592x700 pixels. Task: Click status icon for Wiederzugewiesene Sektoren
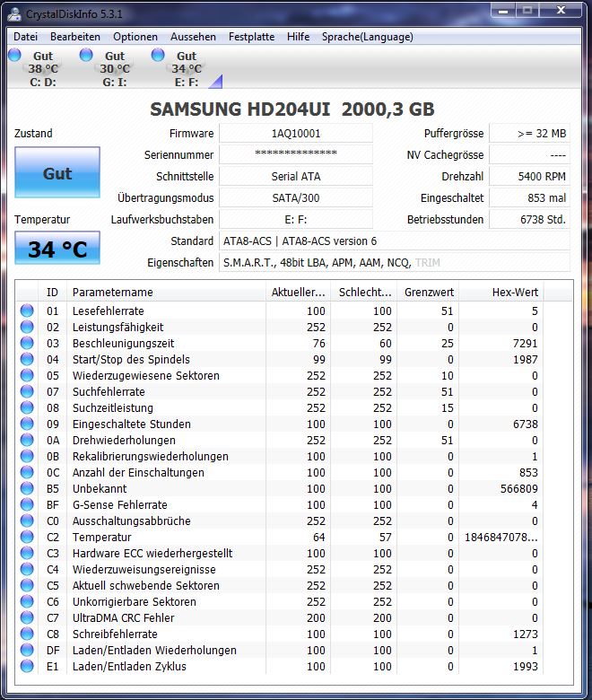tap(27, 375)
